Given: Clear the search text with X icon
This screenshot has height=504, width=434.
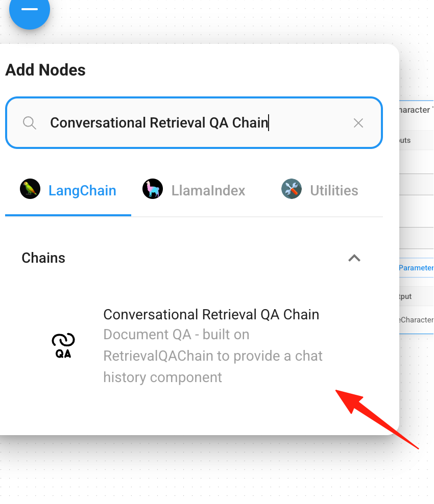Looking at the screenshot, I should pos(358,123).
